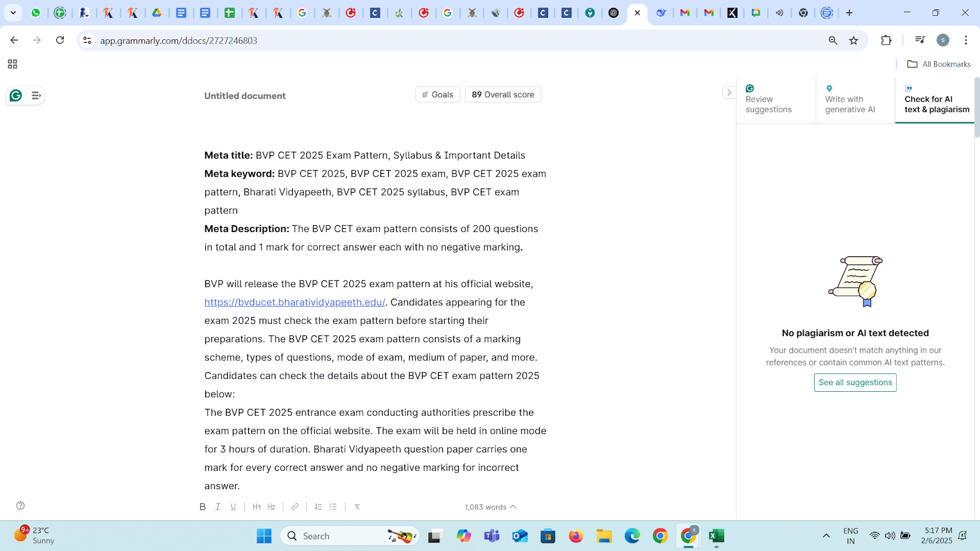Image resolution: width=980 pixels, height=551 pixels.
Task: Apply Heading 2 style
Action: [x=271, y=507]
